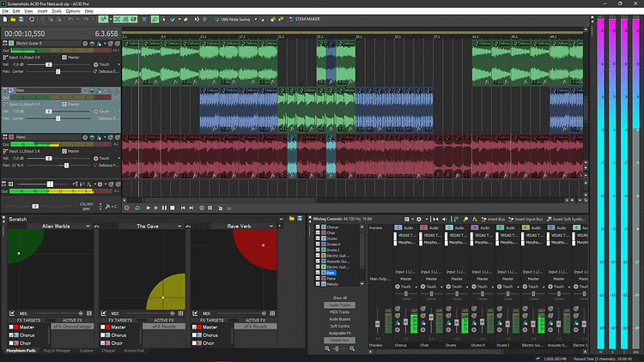The height and width of the screenshot is (362, 644).
Task: Click the green Play button
Action: tap(156, 208)
